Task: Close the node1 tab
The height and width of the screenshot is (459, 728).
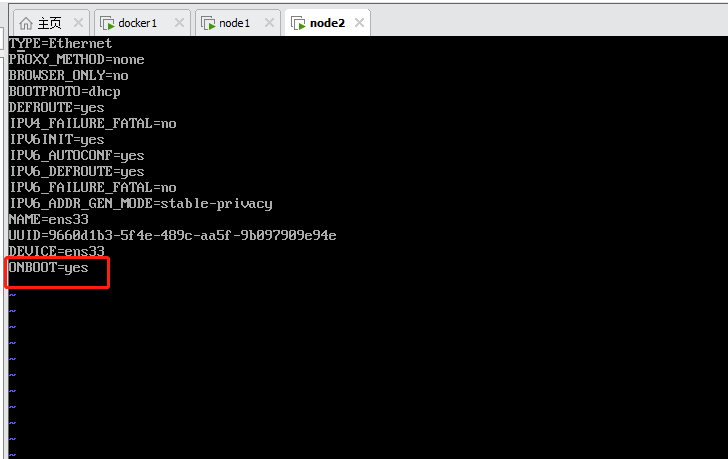Action: (x=269, y=22)
